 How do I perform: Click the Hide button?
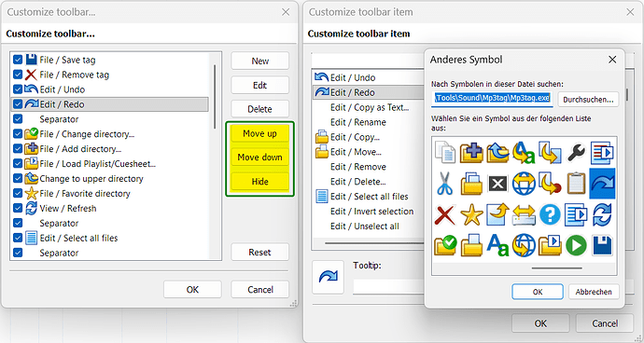(260, 182)
